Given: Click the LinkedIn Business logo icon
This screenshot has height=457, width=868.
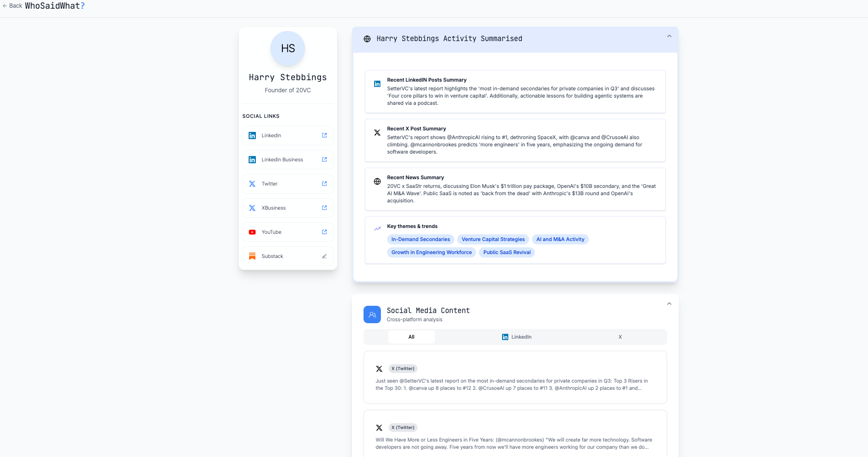Looking at the screenshot, I should pos(252,160).
